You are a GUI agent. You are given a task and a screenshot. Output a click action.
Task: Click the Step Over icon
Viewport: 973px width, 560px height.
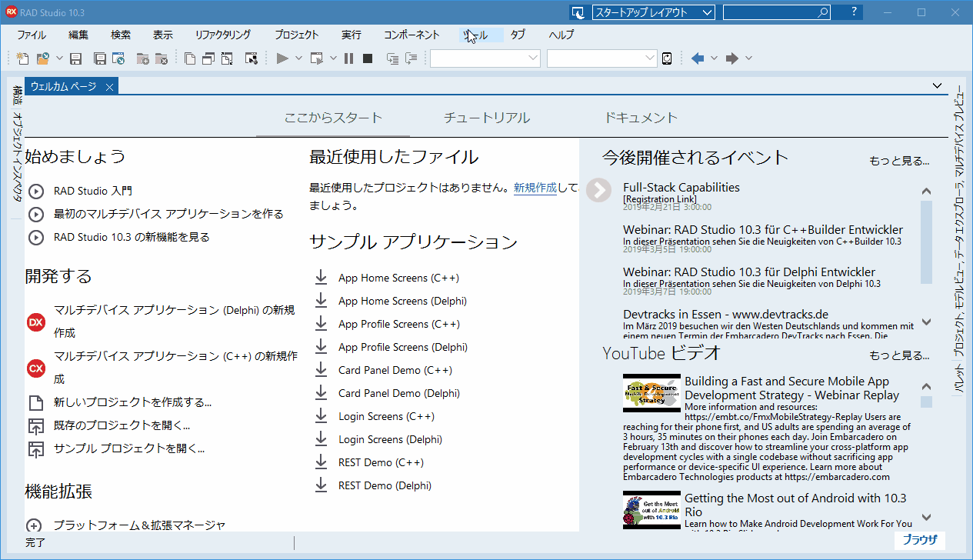point(411,58)
